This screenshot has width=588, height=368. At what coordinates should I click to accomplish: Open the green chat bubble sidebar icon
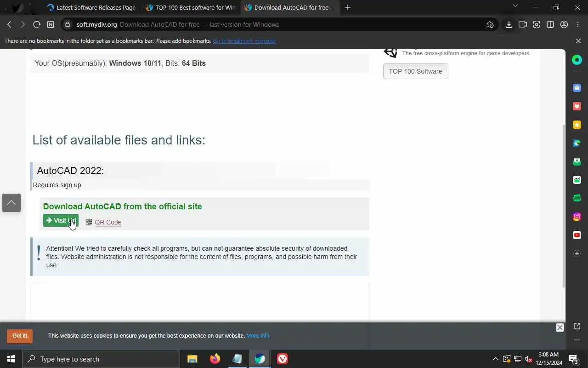point(577,198)
